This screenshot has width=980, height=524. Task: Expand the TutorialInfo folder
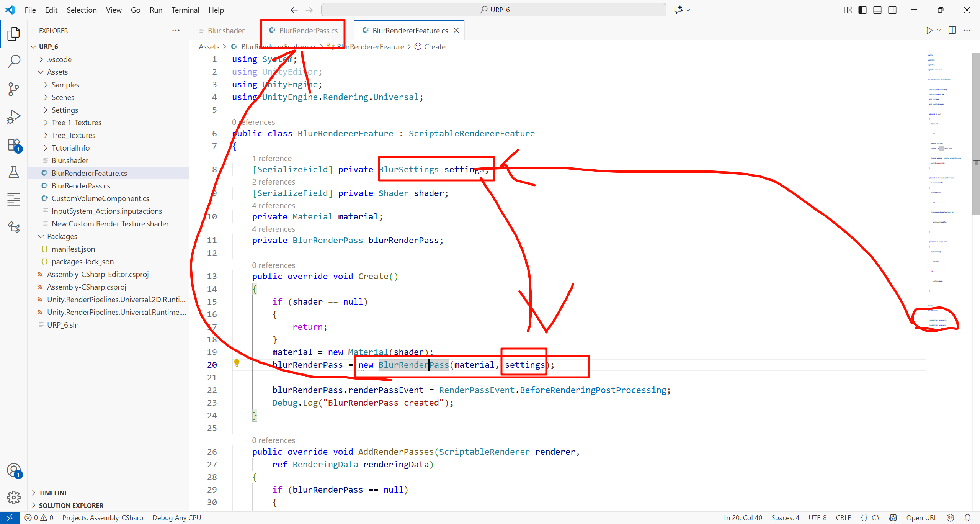point(46,148)
